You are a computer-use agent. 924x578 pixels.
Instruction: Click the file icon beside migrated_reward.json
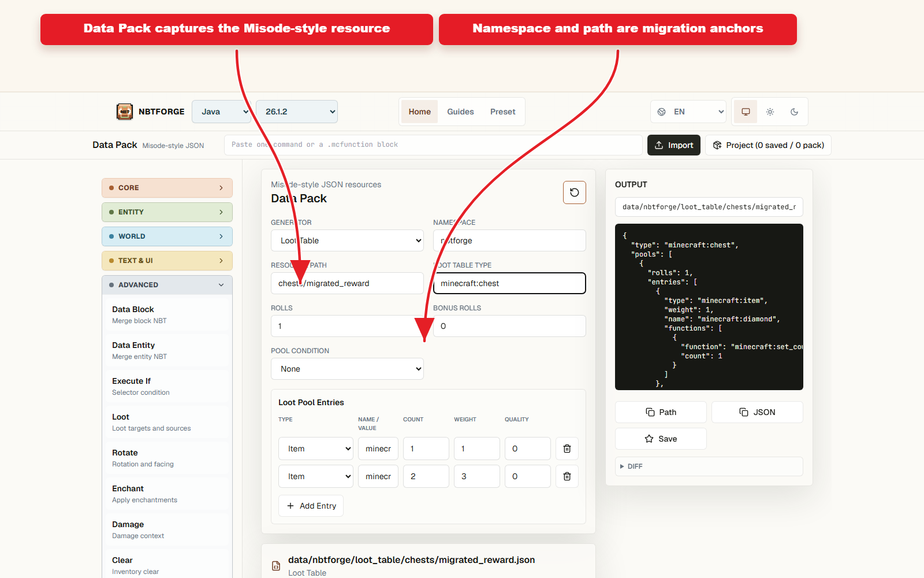(x=276, y=566)
